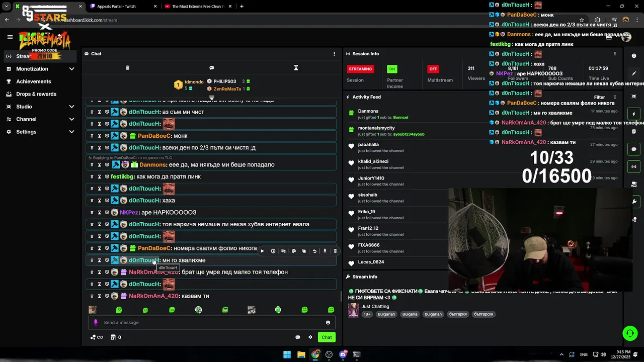
Task: Expand the Monetization chevron
Action: 71,69
